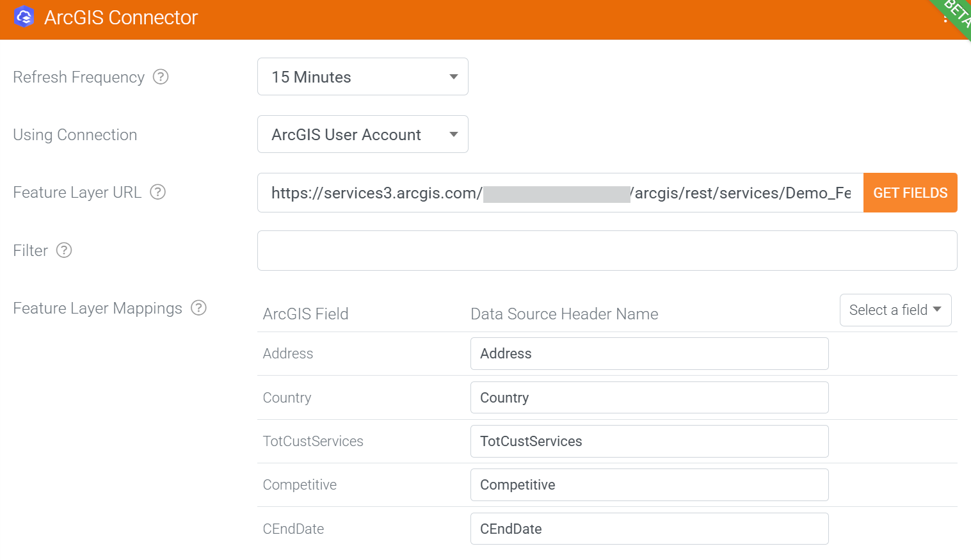
Task: Click the Refresh Frequency label
Action: (x=79, y=77)
